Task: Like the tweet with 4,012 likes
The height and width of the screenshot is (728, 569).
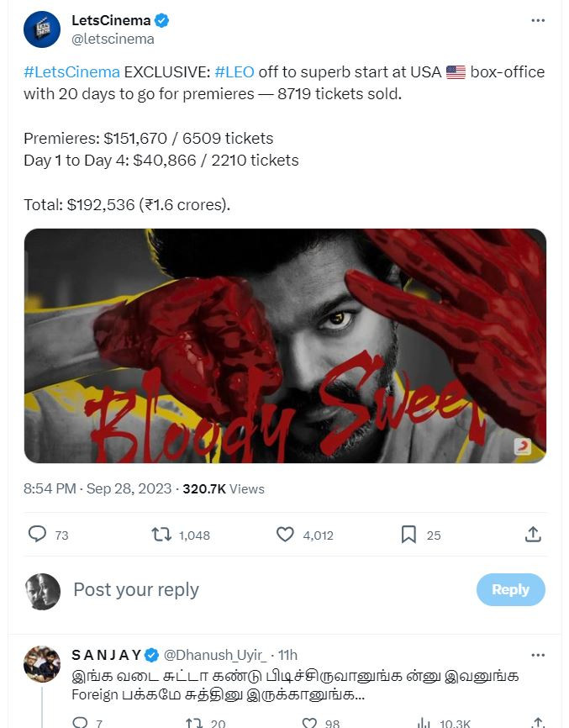Action: click(286, 534)
